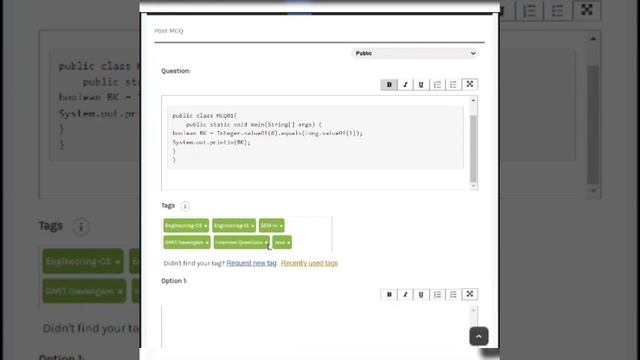Open the Public visibility dropdown
Viewport: 640px width, 360px height.
(414, 53)
